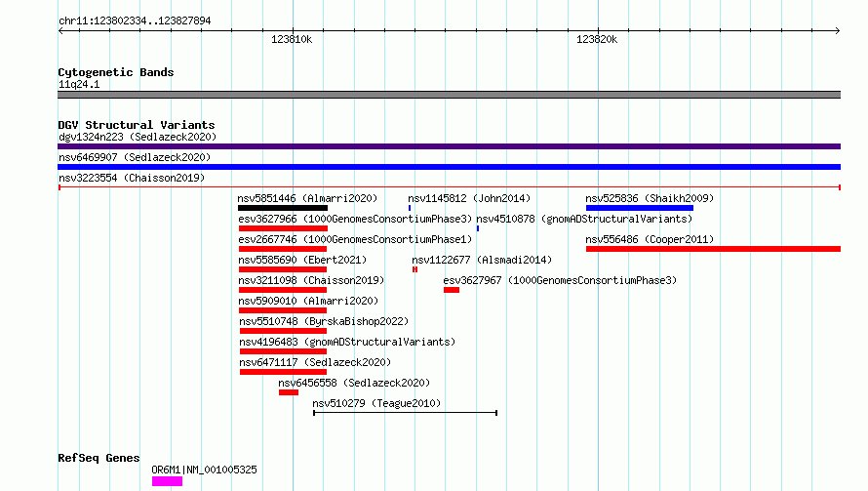Select the Cytogenetic Bands track title
The height and width of the screenshot is (491, 868).
tap(116, 72)
